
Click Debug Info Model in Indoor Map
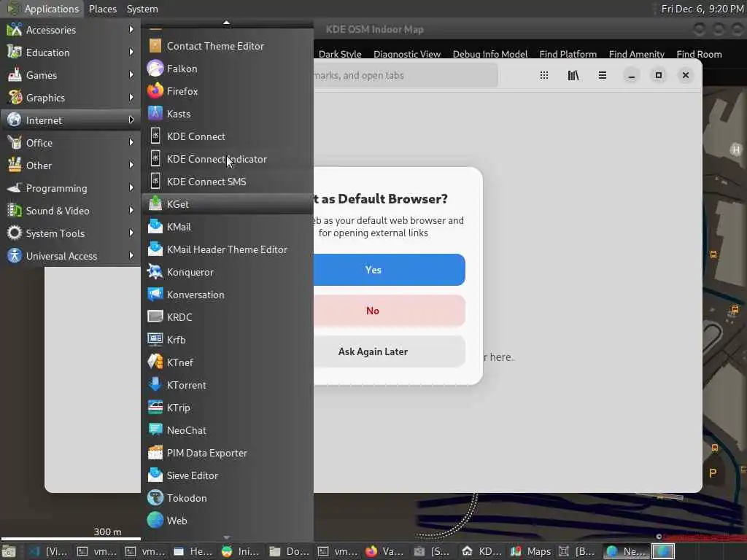[489, 54]
